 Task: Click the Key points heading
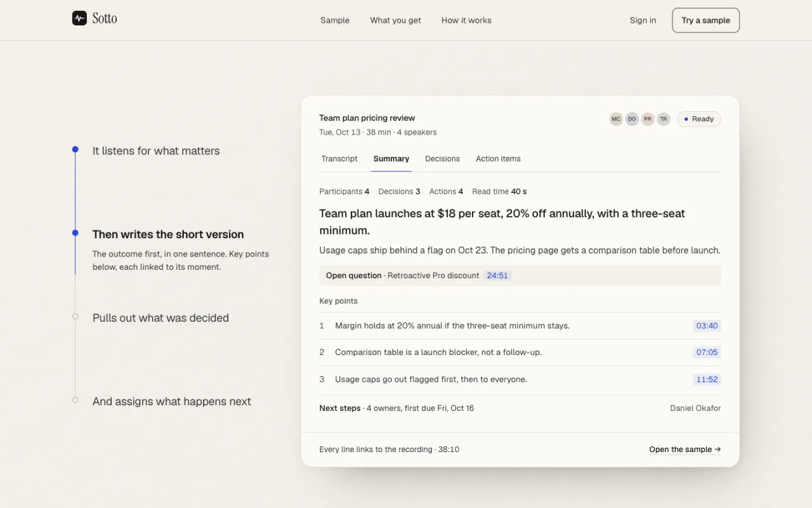pos(339,301)
